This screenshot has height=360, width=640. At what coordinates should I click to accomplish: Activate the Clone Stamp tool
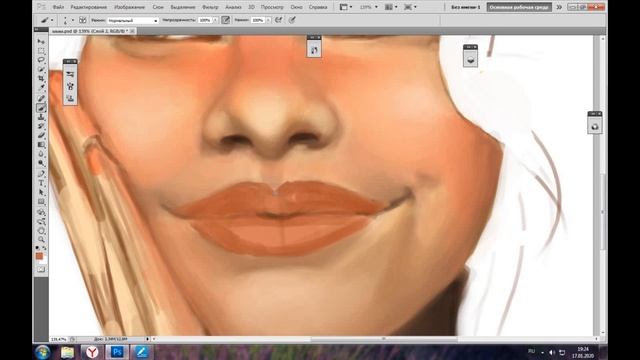(41, 117)
